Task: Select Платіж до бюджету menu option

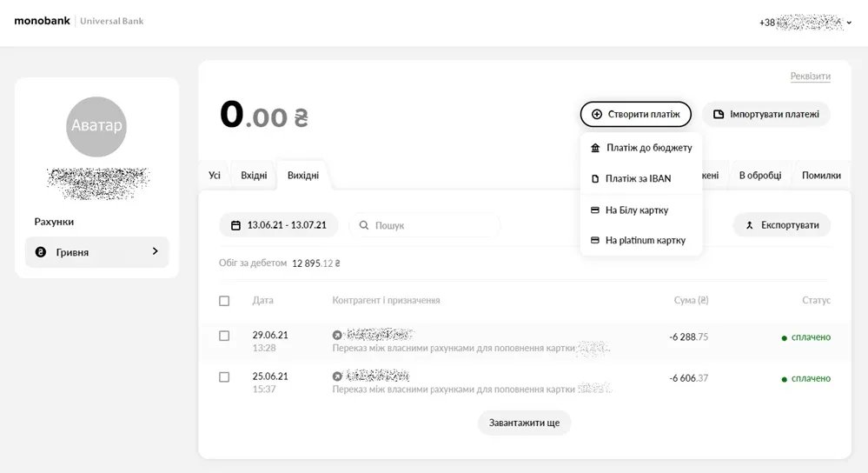Action: coord(640,148)
